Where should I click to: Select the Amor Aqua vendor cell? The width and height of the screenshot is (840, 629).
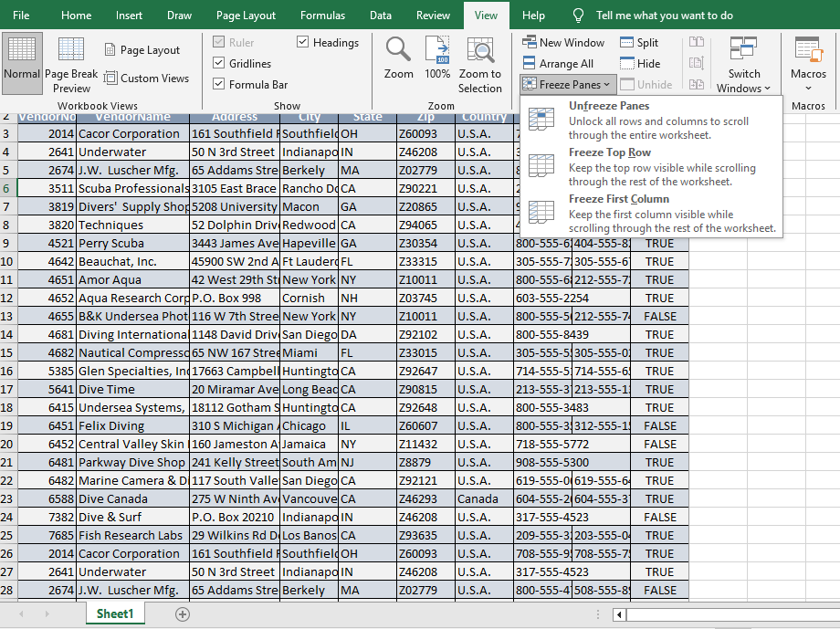pyautogui.click(x=133, y=279)
